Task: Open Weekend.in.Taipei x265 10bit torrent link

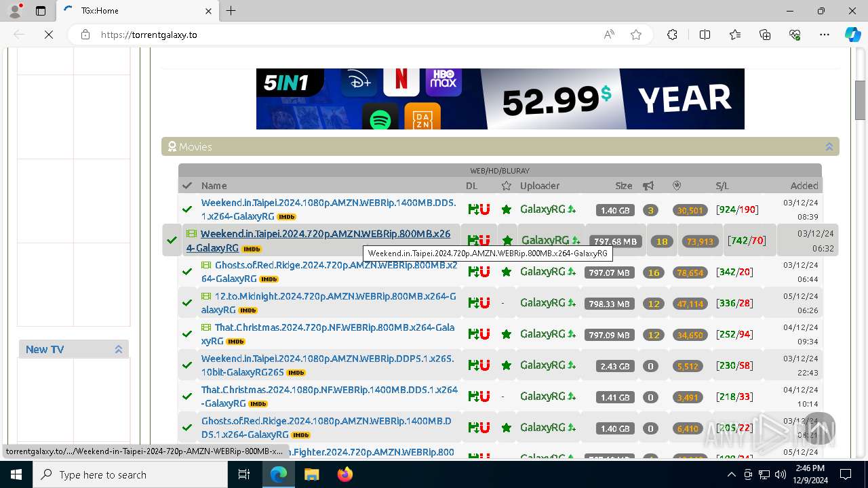Action: tap(328, 365)
